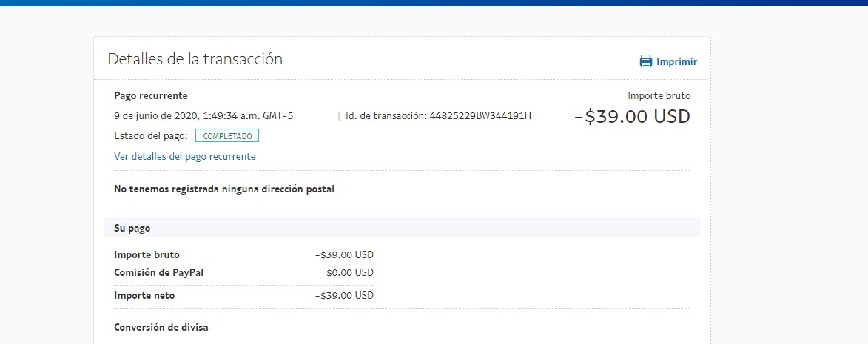Open the Imprimir print link text
This screenshot has width=868, height=344.
[676, 62]
